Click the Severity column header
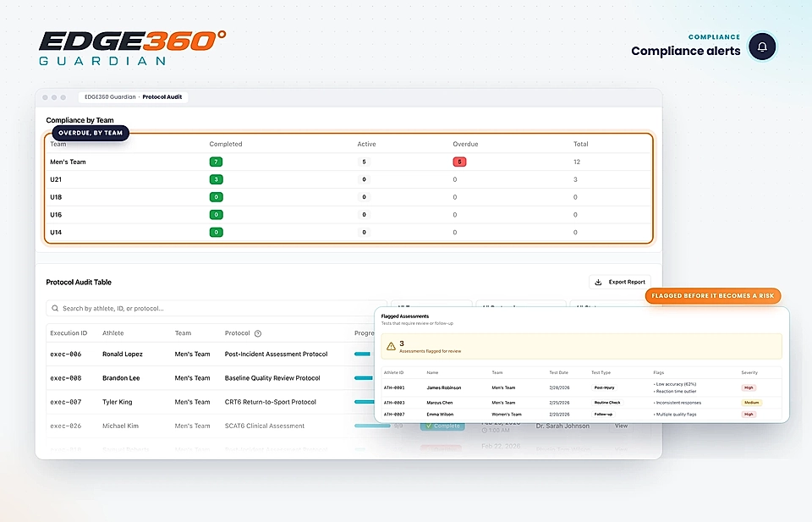812x522 pixels. click(x=749, y=372)
